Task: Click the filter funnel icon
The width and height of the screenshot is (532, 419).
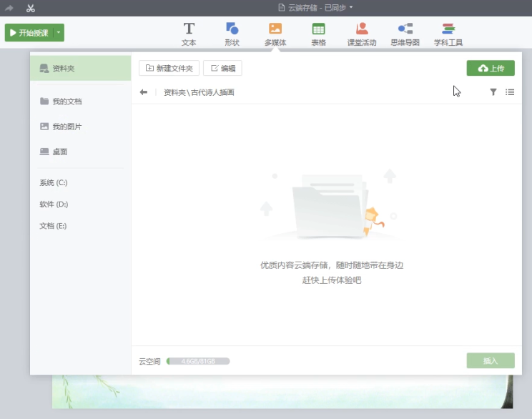Action: pos(493,92)
